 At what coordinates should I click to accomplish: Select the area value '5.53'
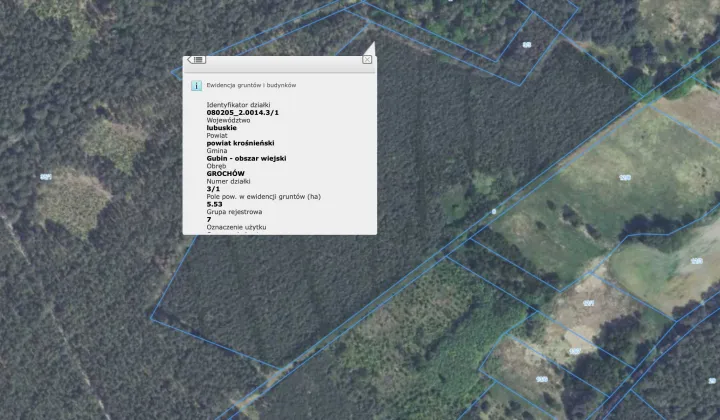coord(214,204)
